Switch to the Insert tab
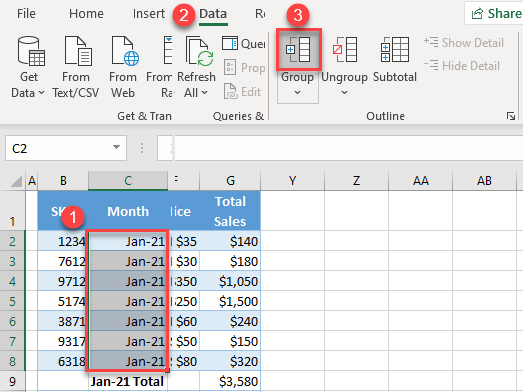 pos(148,14)
